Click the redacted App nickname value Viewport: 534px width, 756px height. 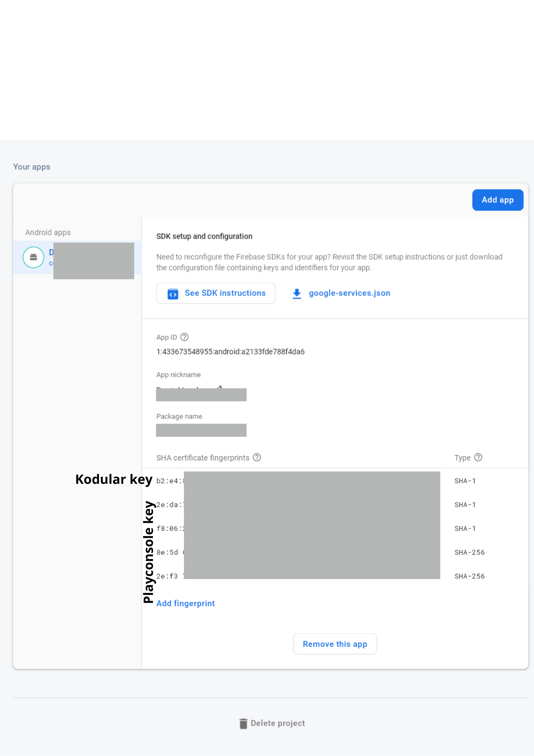click(201, 395)
